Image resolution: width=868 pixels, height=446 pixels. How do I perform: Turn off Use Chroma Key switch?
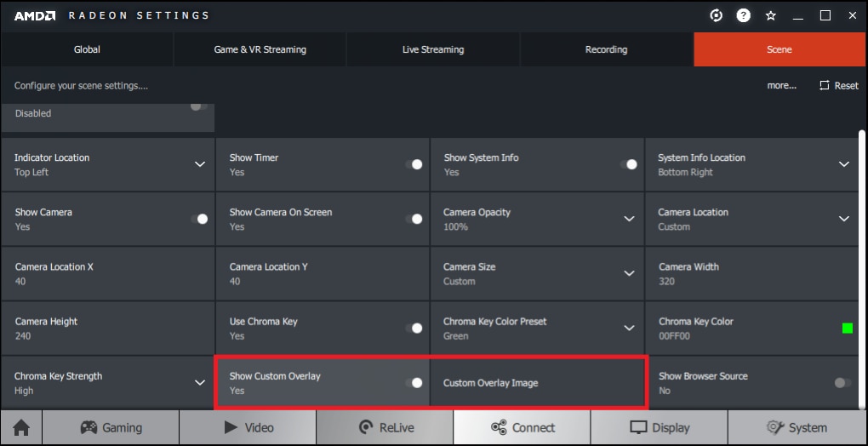(414, 329)
